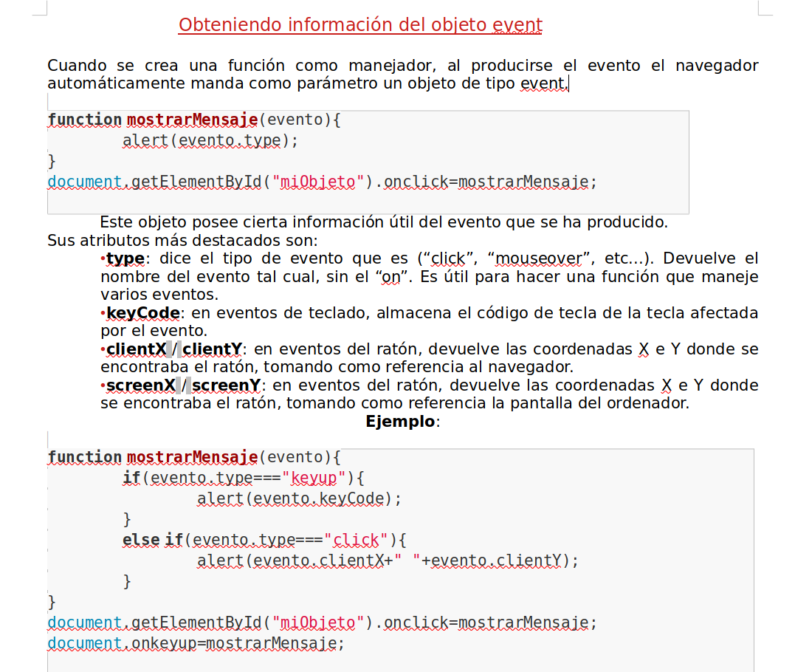Click the line ending 'la pantalla del ordenador.'
795x672 pixels.
[395, 403]
